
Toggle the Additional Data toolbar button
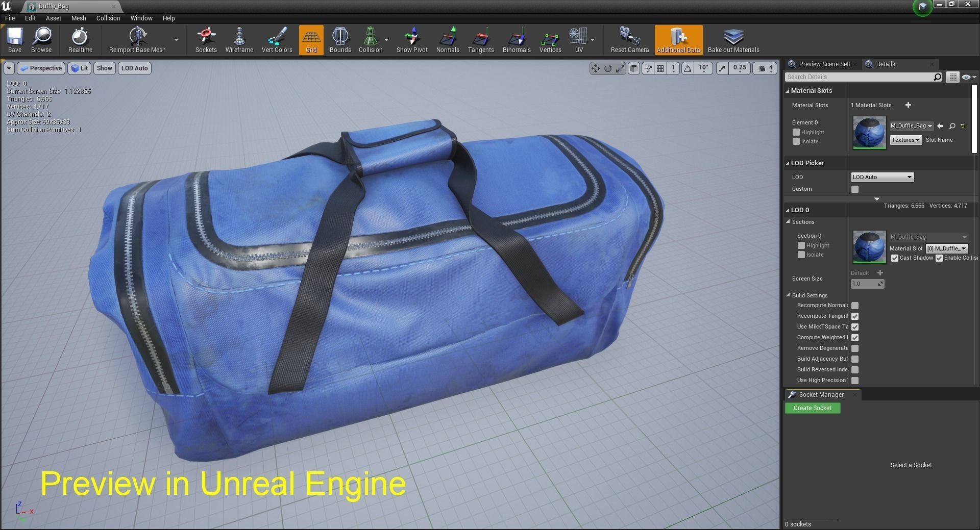(678, 40)
